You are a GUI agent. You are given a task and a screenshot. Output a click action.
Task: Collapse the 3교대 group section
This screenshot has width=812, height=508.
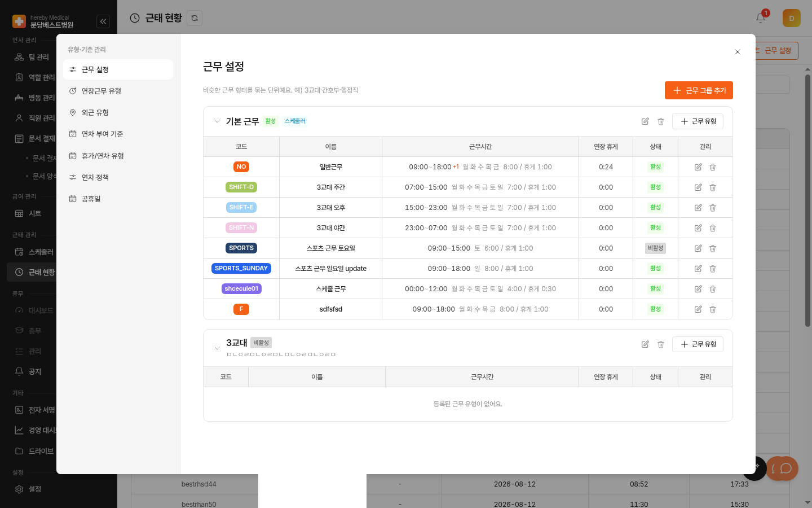coord(217,348)
